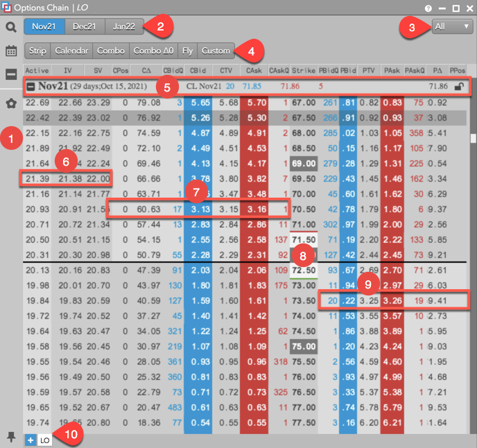Click the 70.50 strike price cell
Image resolution: width=477 pixels, height=448 pixels.
pos(304,207)
